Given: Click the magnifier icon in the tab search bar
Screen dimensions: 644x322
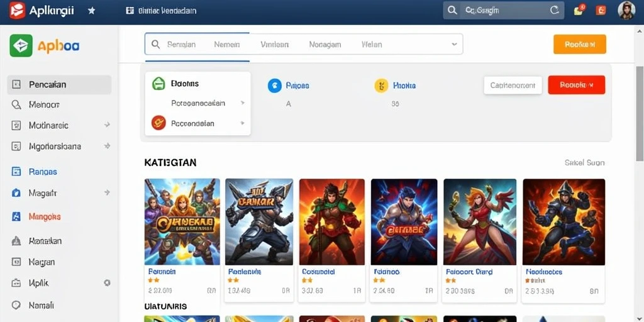Looking at the screenshot, I should click(x=156, y=45).
